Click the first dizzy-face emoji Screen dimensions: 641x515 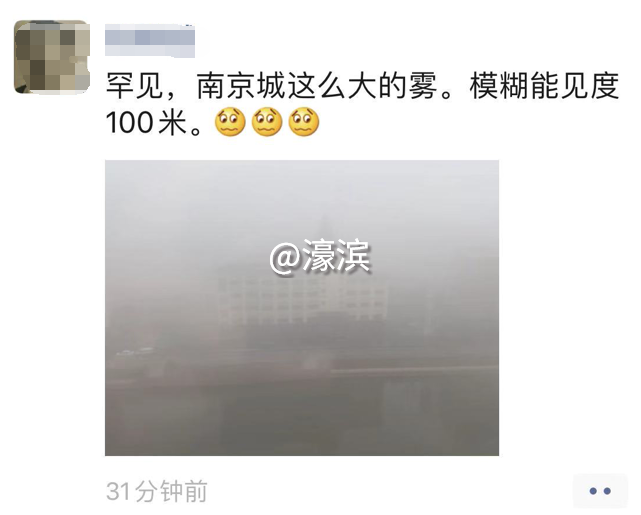[230, 122]
